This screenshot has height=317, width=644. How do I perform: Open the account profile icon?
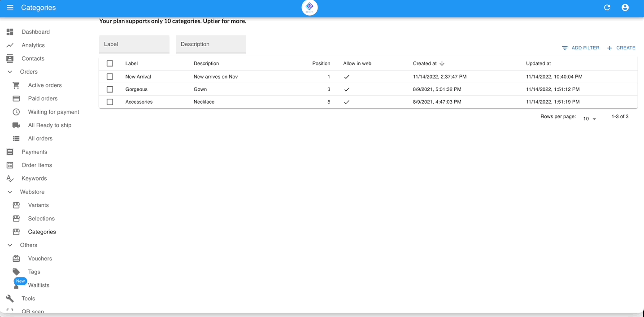click(625, 8)
